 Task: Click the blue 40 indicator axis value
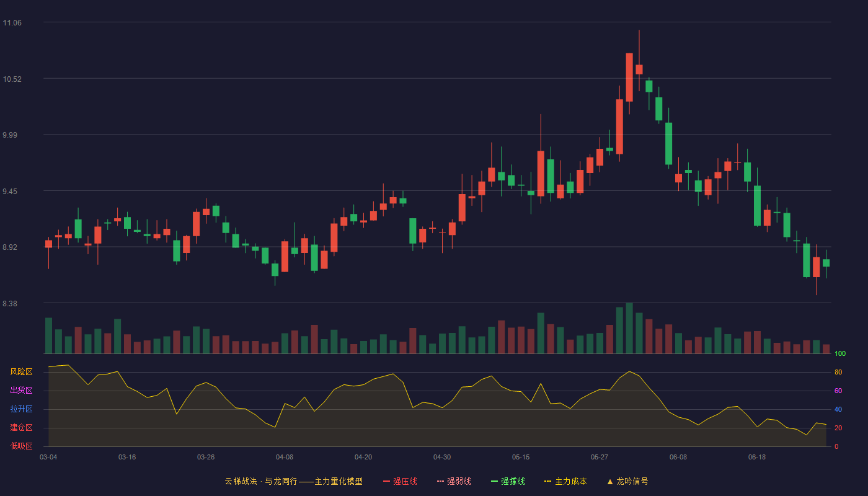(x=838, y=409)
